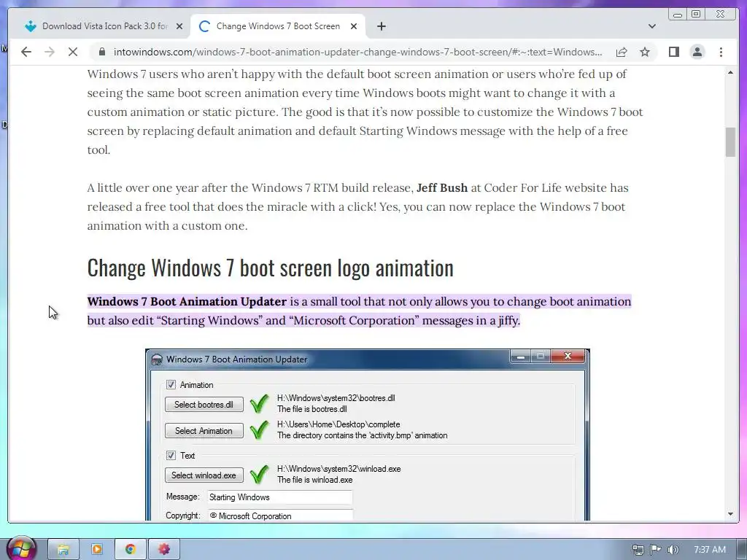Click the vertical scrollbar thumb

pos(730,142)
